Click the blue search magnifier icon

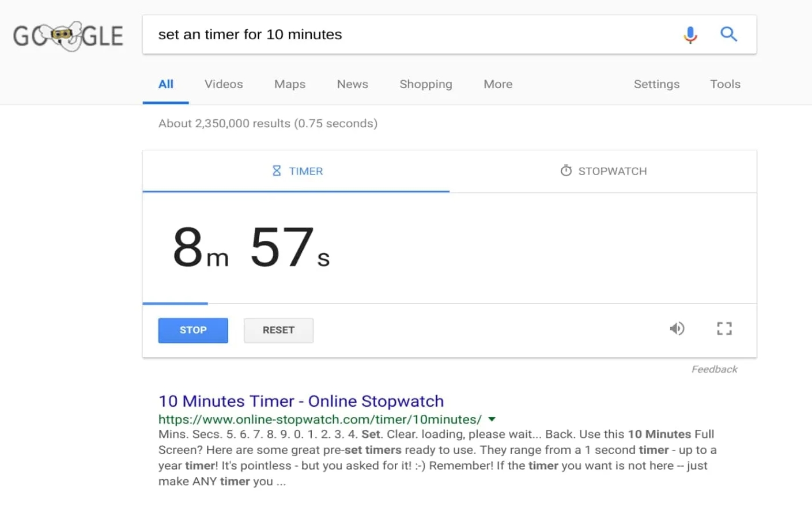pos(728,34)
